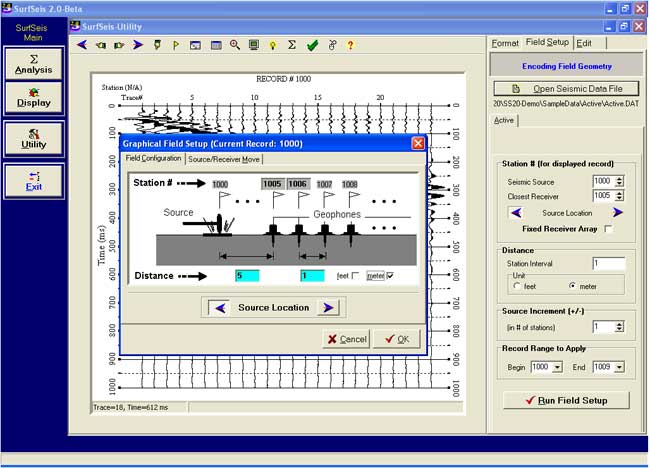650x468 pixels.
Task: Open the Format tab
Action: tap(505, 43)
